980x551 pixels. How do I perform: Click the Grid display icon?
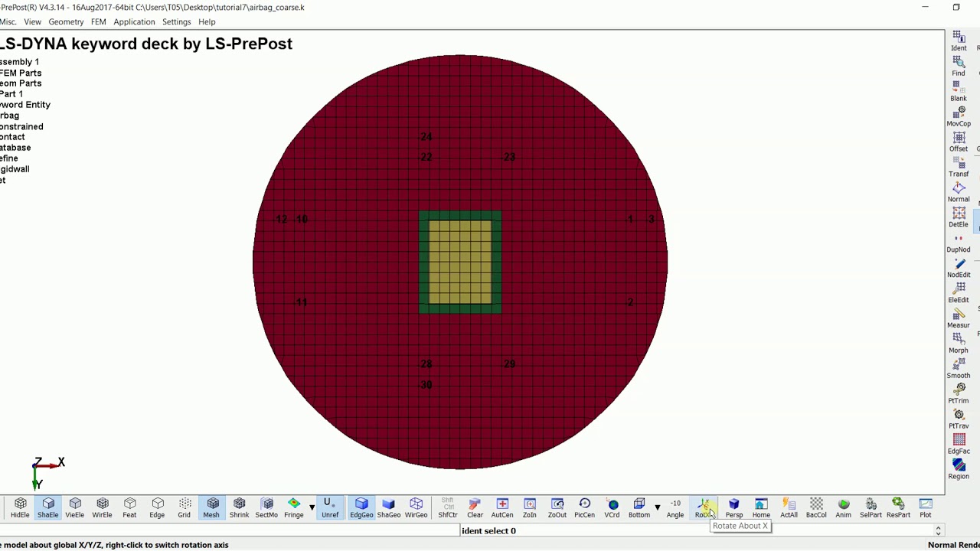pyautogui.click(x=185, y=507)
